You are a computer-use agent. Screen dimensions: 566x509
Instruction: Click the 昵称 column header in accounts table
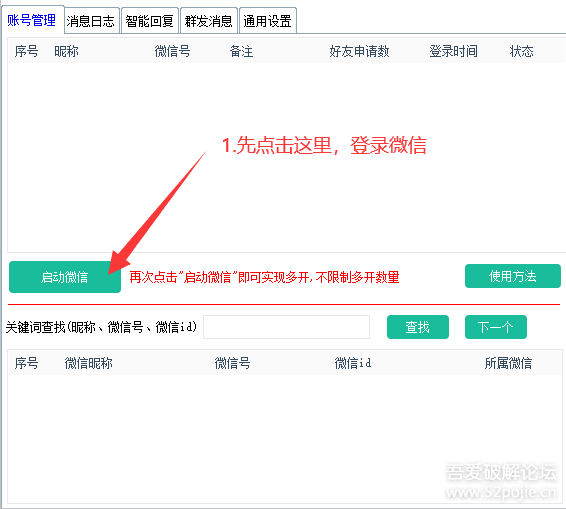[x=66, y=51]
